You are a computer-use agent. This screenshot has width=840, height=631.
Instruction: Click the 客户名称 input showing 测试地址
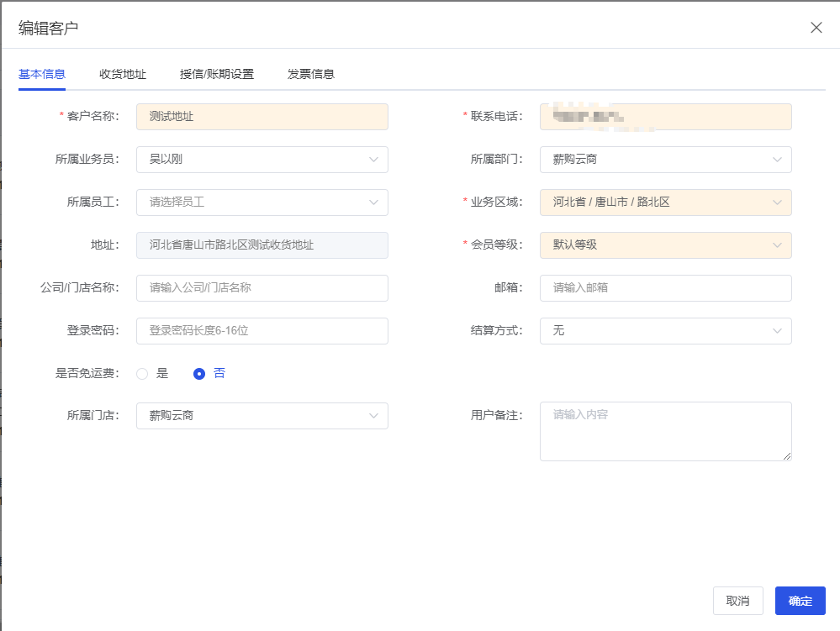261,117
